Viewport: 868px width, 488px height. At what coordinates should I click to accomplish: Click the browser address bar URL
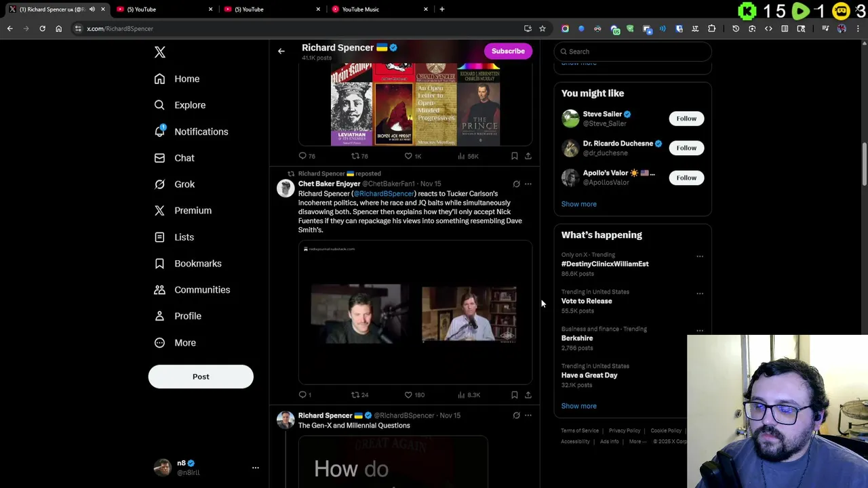pos(120,28)
